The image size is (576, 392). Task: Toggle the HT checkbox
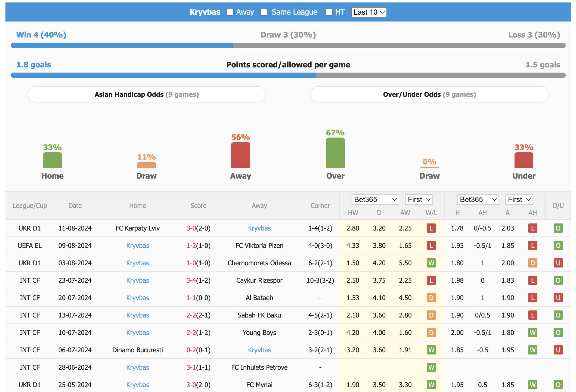329,12
